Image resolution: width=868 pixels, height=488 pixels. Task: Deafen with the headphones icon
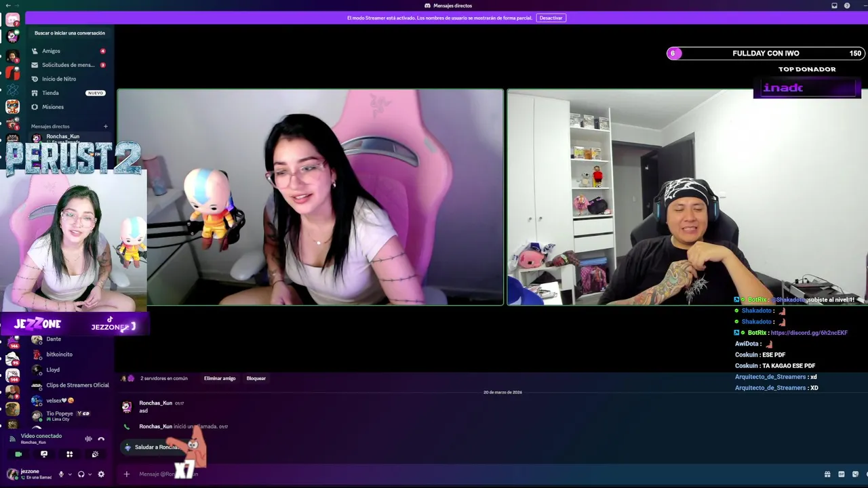pyautogui.click(x=81, y=474)
